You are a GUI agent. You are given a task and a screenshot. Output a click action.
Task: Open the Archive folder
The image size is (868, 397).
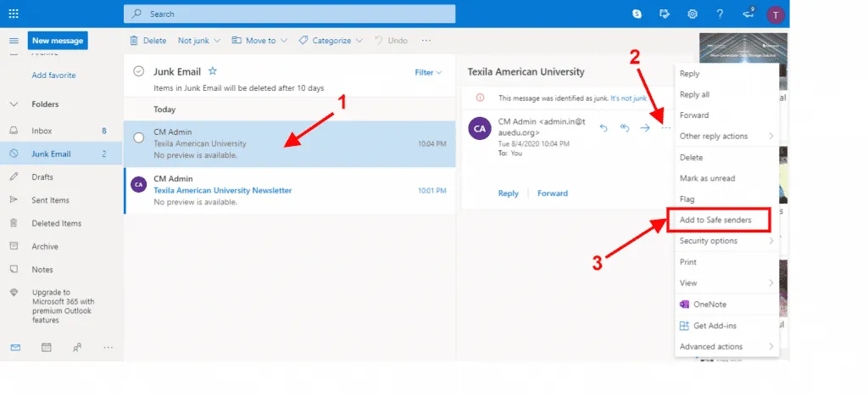click(x=61, y=246)
